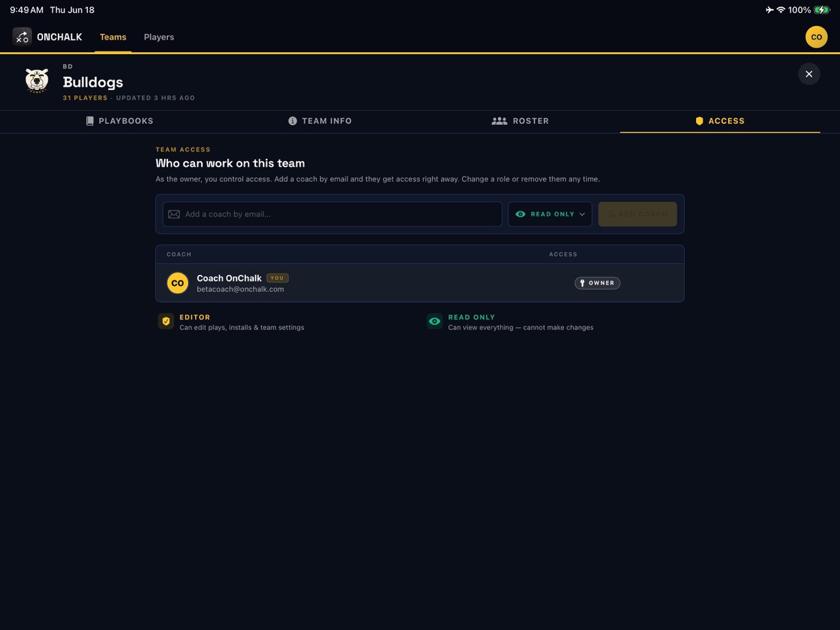840x630 pixels.
Task: Click the '31 PLAYERS' count text
Action: click(85, 98)
